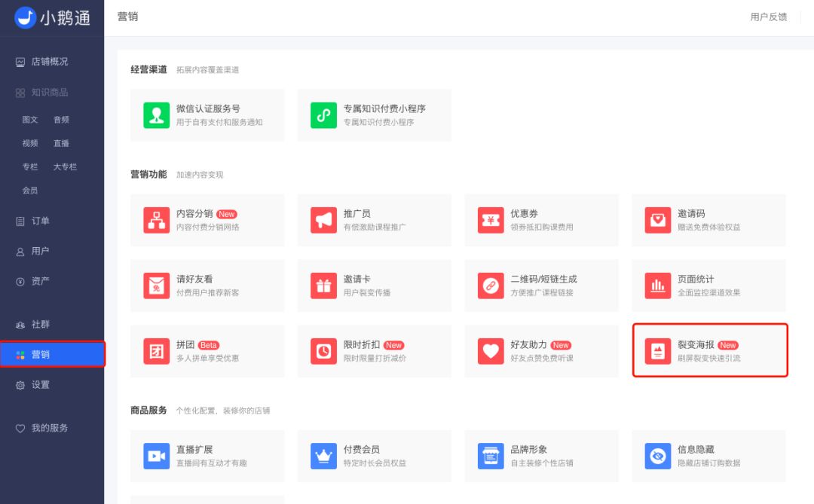This screenshot has width=814, height=504.
Task: Click the 订单 sidebar list icon
Action: (20, 221)
